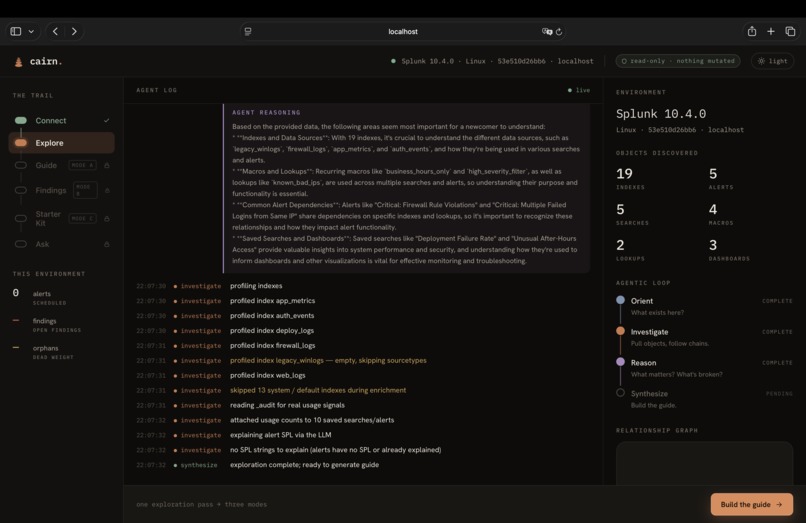Show the tab overview icon
This screenshot has height=523, width=806.
click(x=790, y=31)
